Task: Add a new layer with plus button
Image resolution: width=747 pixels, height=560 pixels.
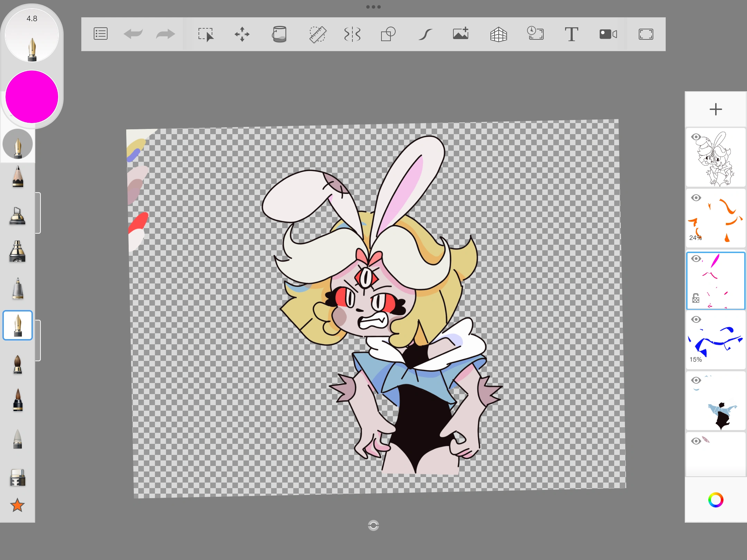Action: coord(716,110)
